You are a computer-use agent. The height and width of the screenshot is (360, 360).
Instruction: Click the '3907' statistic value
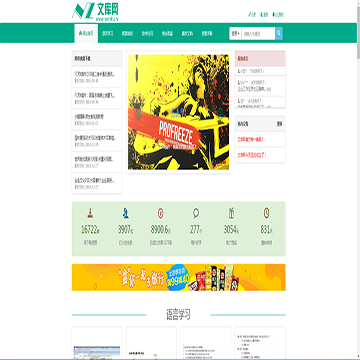tap(125, 229)
